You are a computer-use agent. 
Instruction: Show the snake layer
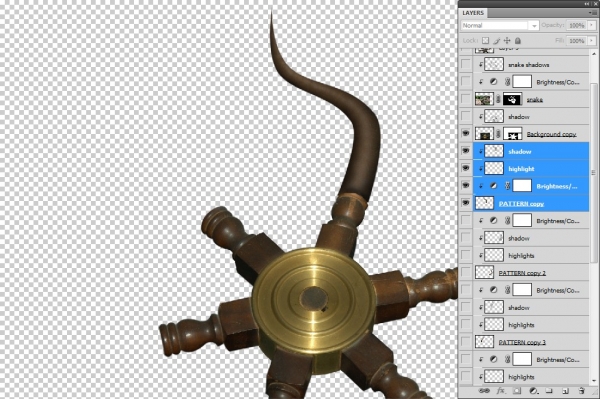pos(466,99)
